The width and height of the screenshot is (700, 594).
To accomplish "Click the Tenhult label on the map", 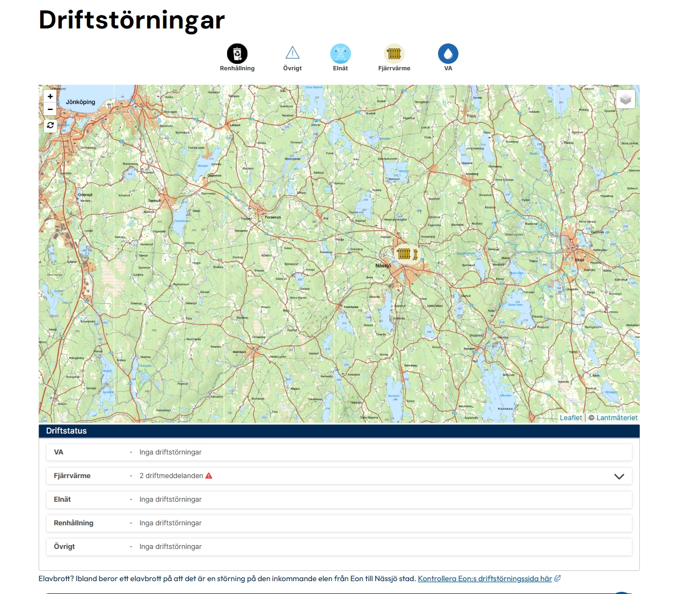I will (155, 201).
